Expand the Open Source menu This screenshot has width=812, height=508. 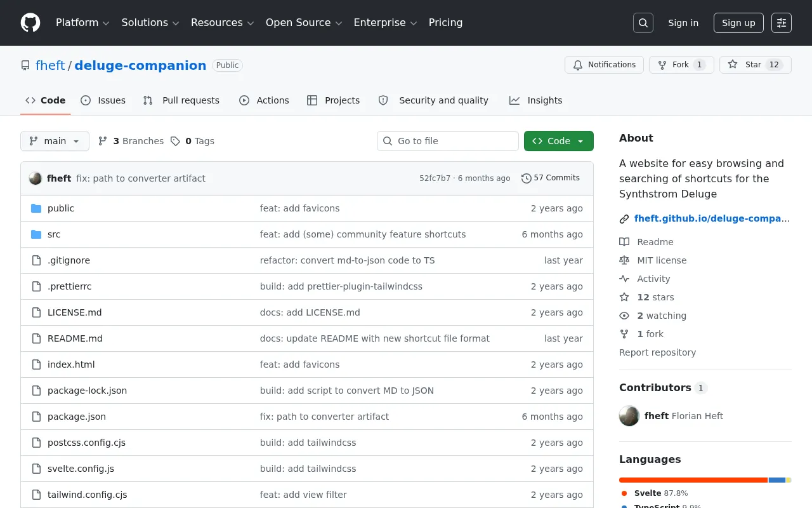click(x=304, y=23)
